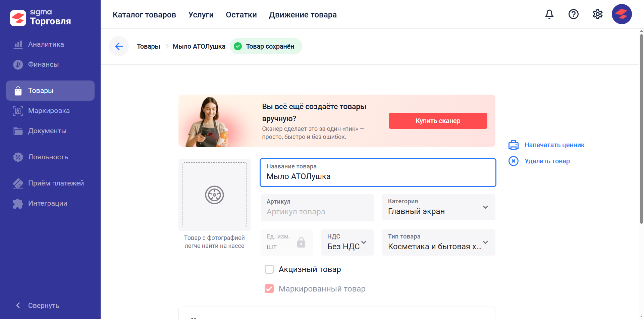
Task: Click the printer icon for price tag
Action: tap(514, 145)
